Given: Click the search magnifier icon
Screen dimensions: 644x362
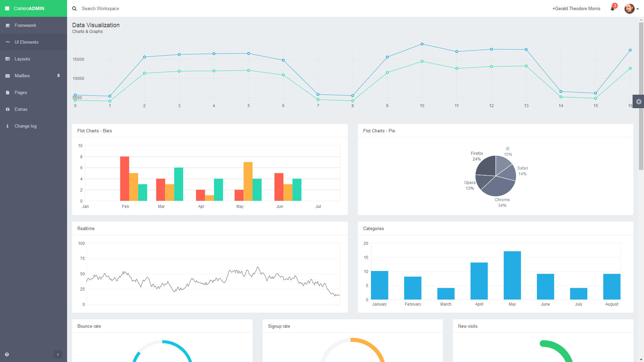Looking at the screenshot, I should (x=74, y=8).
